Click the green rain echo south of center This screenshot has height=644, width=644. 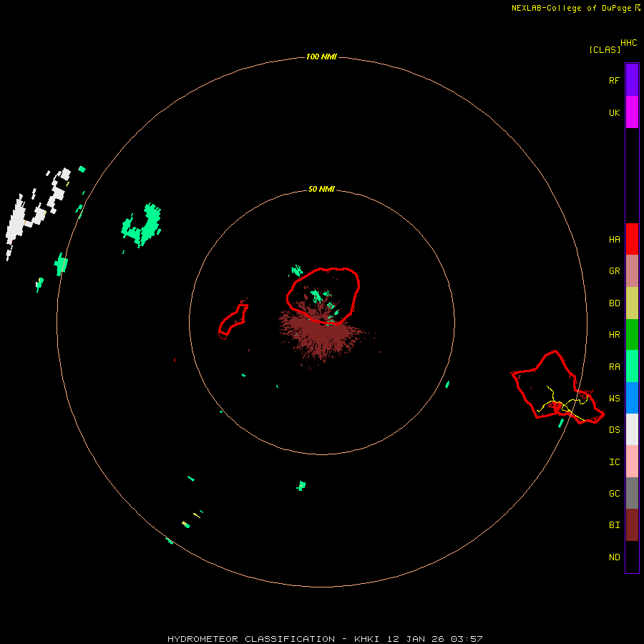[301, 486]
